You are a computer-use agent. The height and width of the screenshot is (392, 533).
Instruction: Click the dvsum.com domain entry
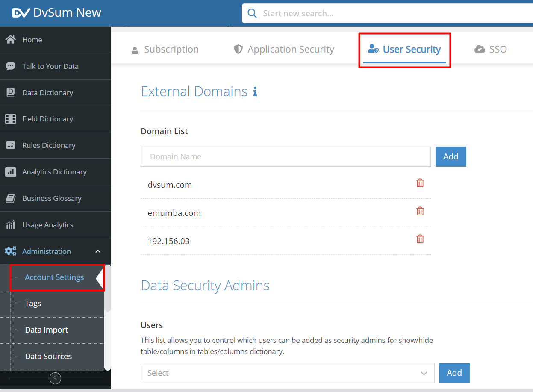coord(170,185)
